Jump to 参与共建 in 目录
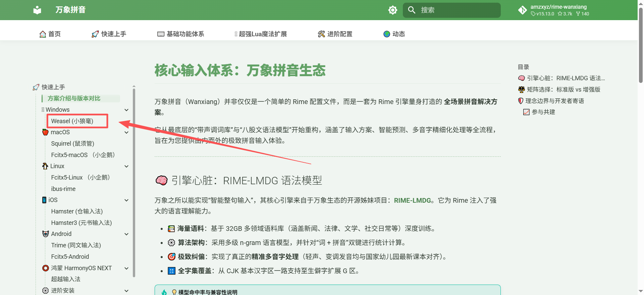The width and height of the screenshot is (644, 295). coord(539,112)
